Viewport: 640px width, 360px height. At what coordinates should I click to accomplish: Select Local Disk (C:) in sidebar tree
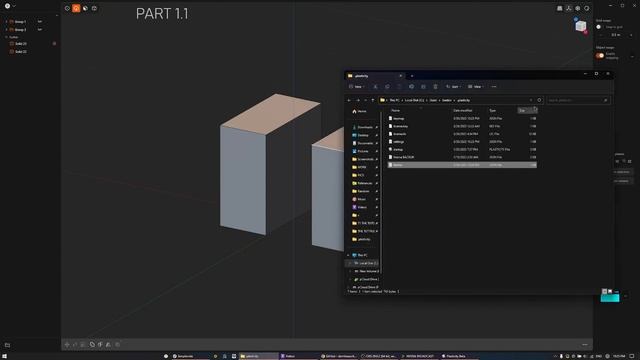[366, 263]
